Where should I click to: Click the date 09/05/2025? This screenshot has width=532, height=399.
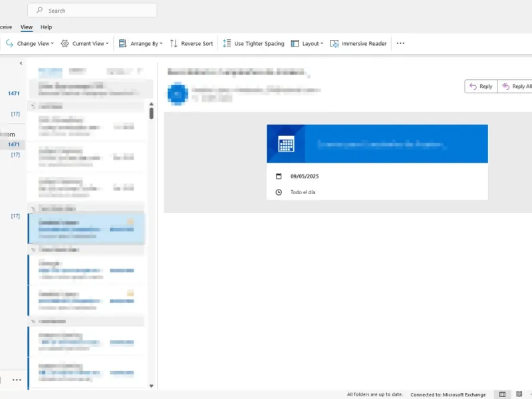(305, 176)
